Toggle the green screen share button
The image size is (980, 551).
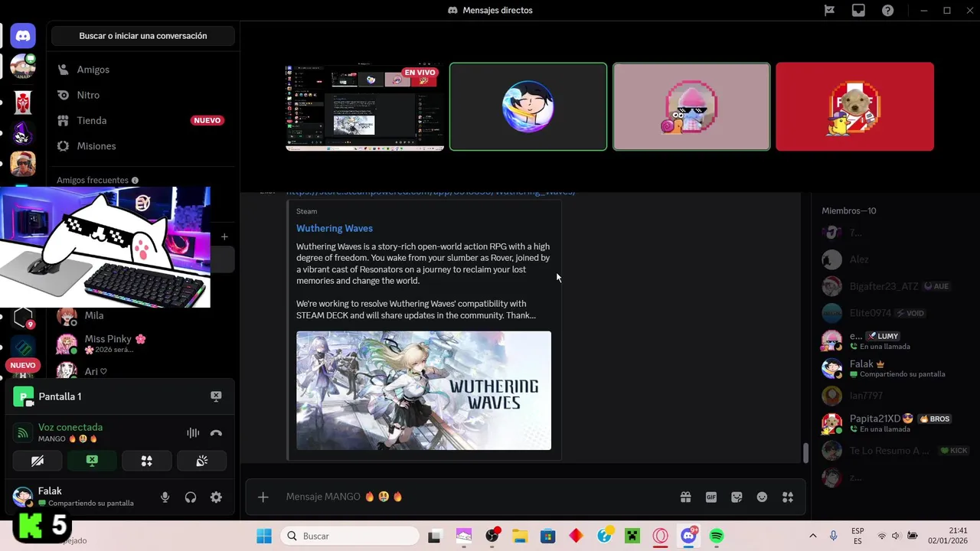pyautogui.click(x=92, y=461)
